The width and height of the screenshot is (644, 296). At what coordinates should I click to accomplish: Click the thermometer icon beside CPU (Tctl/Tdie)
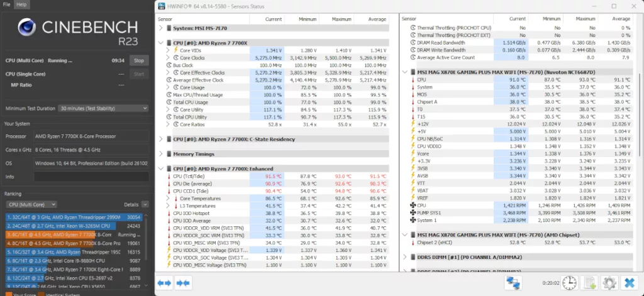pyautogui.click(x=169, y=176)
